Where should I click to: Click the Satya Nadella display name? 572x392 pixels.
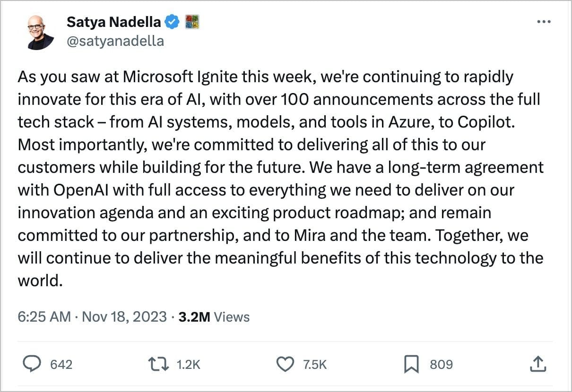(114, 22)
